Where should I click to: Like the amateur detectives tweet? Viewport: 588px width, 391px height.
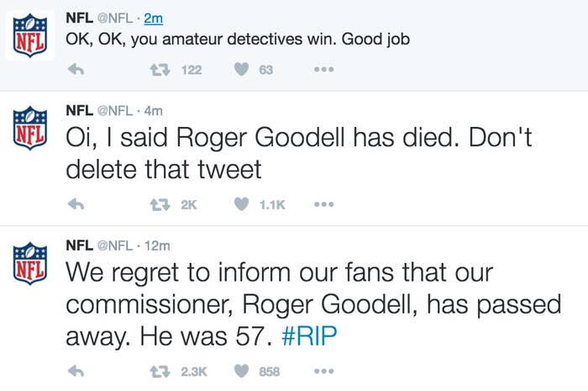(242, 70)
